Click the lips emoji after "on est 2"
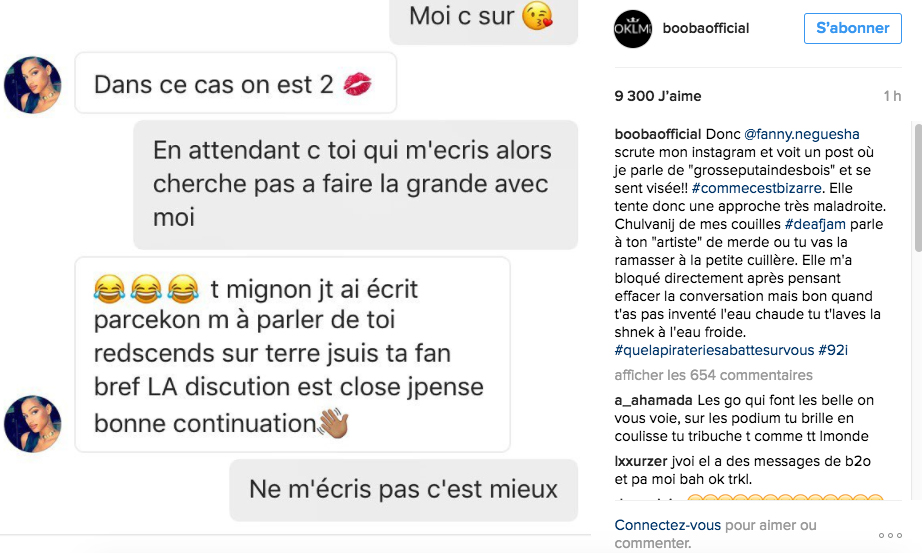Image resolution: width=922 pixels, height=553 pixels. coord(358,85)
